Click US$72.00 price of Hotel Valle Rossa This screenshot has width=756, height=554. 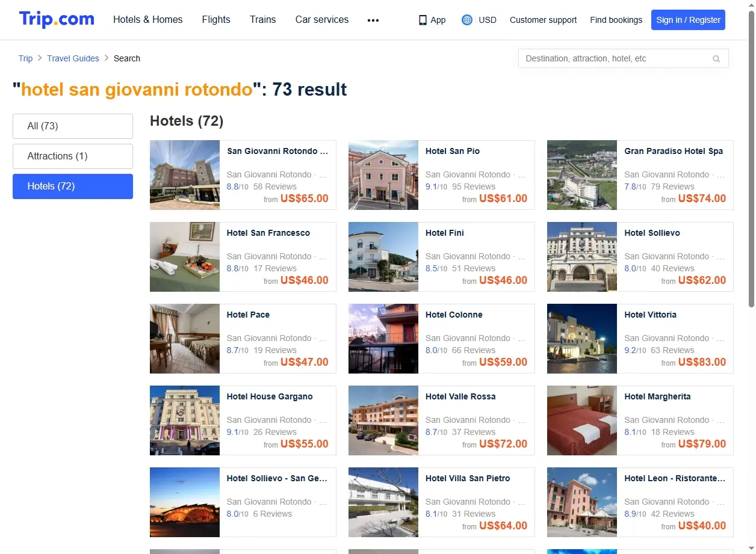pos(503,444)
